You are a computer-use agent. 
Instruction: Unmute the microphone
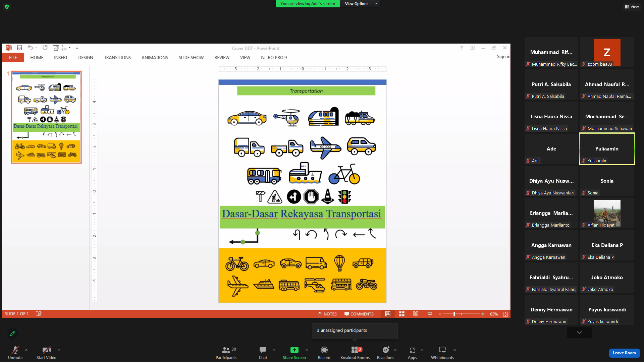coord(15,353)
